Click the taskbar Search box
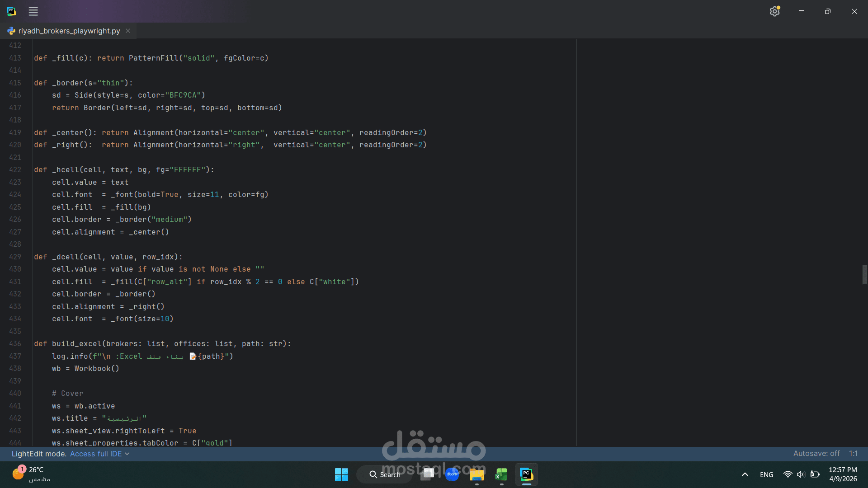 tap(385, 474)
